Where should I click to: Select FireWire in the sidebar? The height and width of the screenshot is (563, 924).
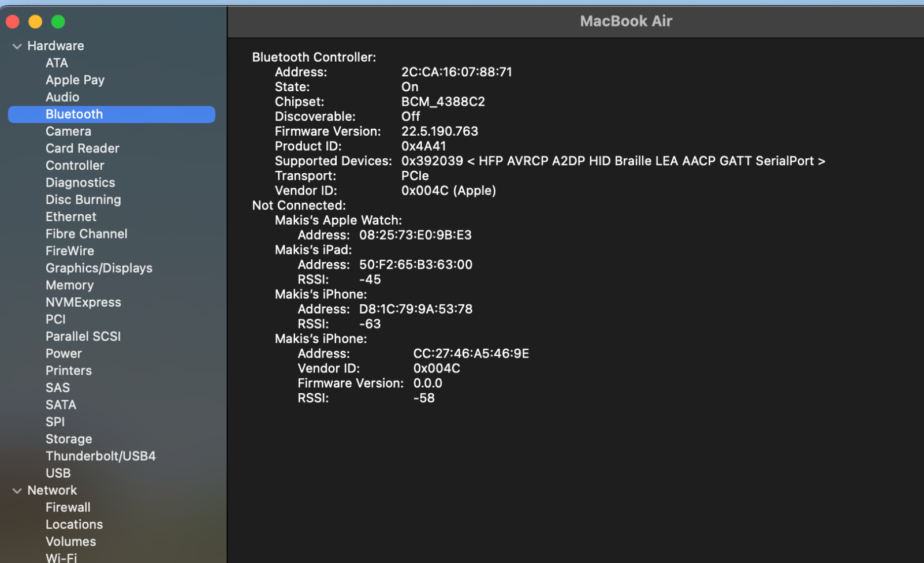(x=70, y=251)
